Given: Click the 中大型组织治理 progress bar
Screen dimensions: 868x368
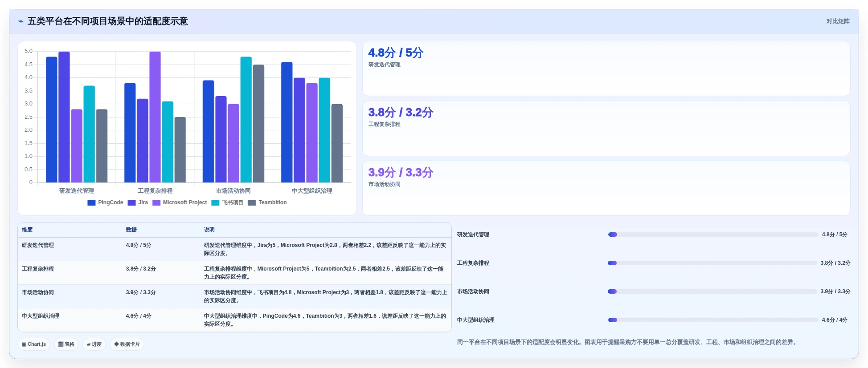Looking at the screenshot, I should [713, 320].
